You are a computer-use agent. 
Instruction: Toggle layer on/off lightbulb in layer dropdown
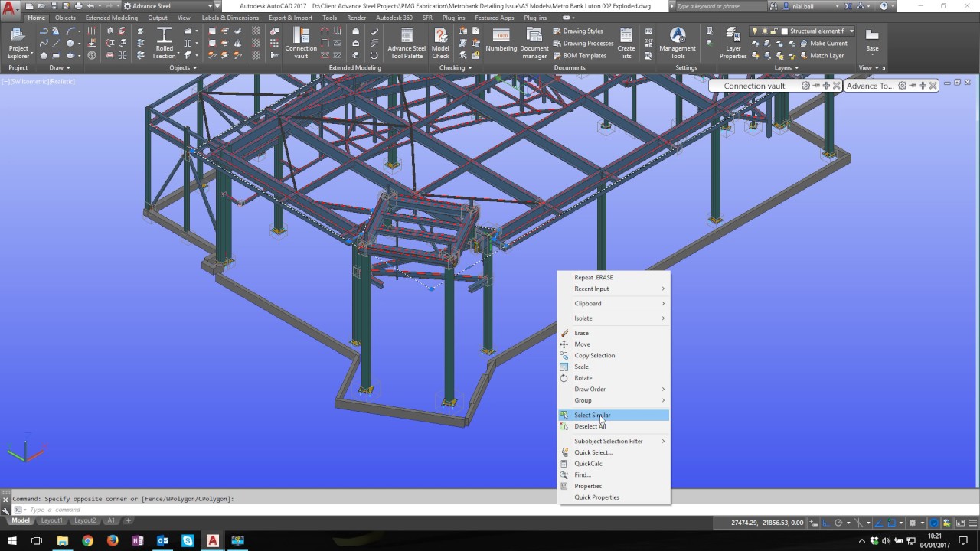point(755,31)
